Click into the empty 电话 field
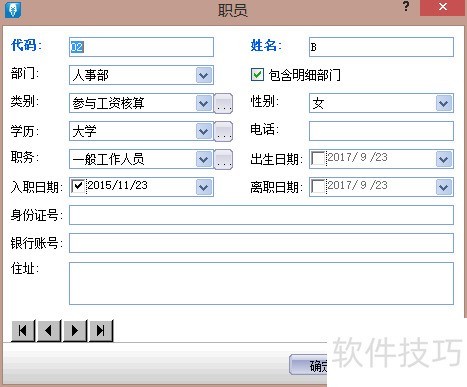This screenshot has width=467, height=387. click(x=381, y=131)
